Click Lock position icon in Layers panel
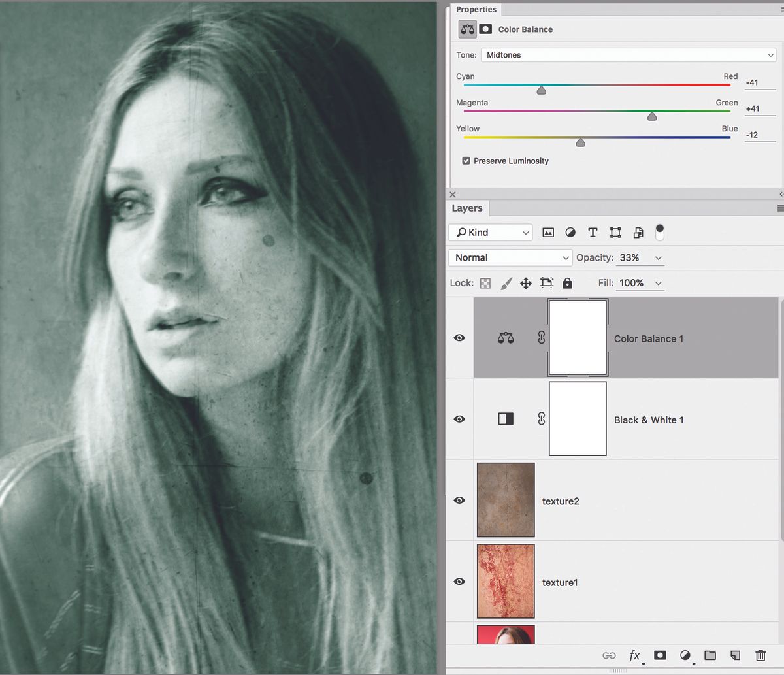The width and height of the screenshot is (784, 675). tap(526, 283)
